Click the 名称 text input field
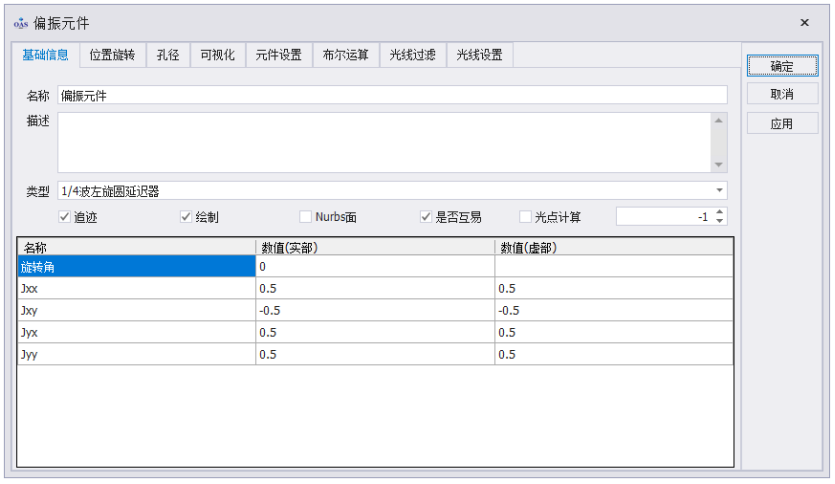Screen dimensions: 835x484 (x=392, y=95)
